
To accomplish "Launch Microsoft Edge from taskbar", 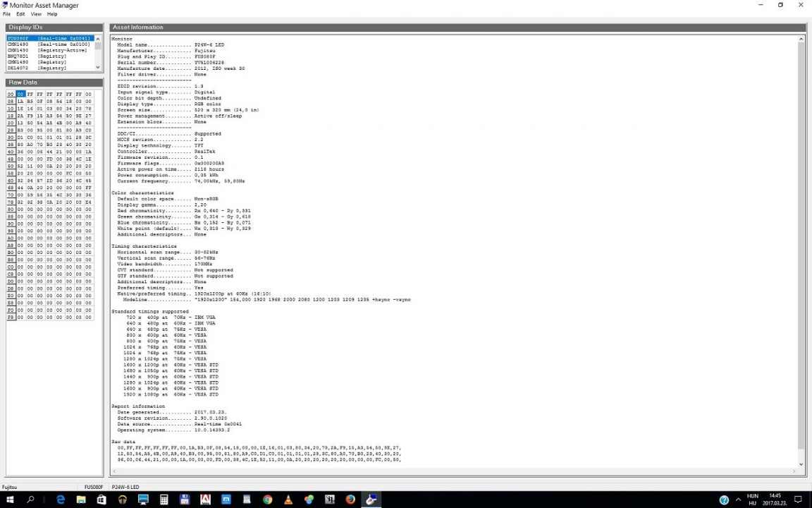I will pos(61,500).
